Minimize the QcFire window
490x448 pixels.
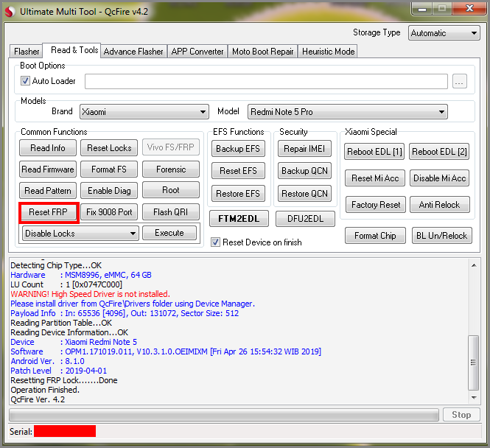[422, 8]
